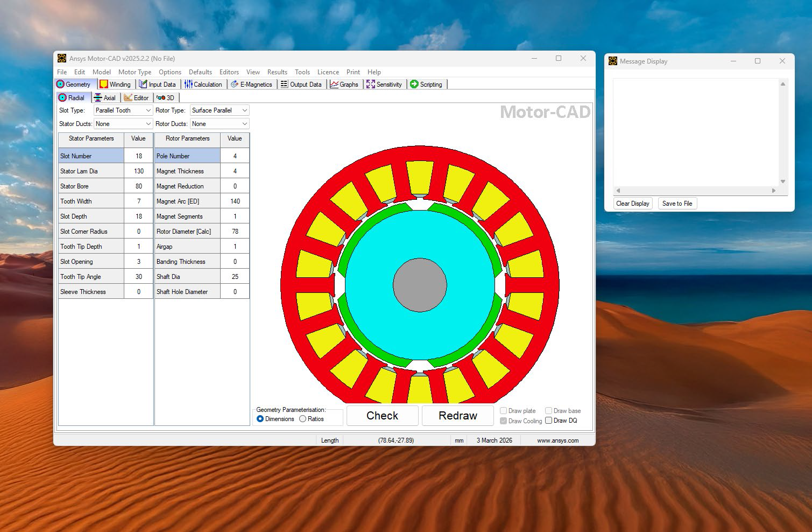
Task: Switch to E-Magnetics tab icon
Action: (x=235, y=85)
